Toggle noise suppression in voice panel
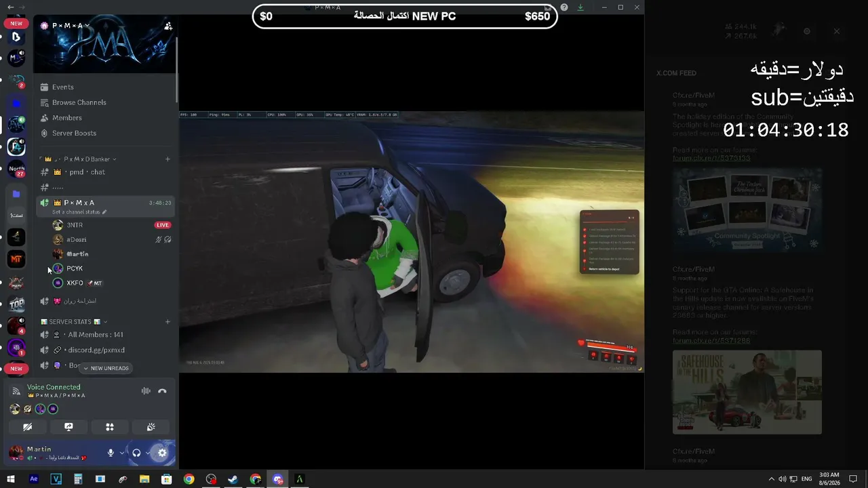This screenshot has width=868, height=488. click(x=145, y=391)
